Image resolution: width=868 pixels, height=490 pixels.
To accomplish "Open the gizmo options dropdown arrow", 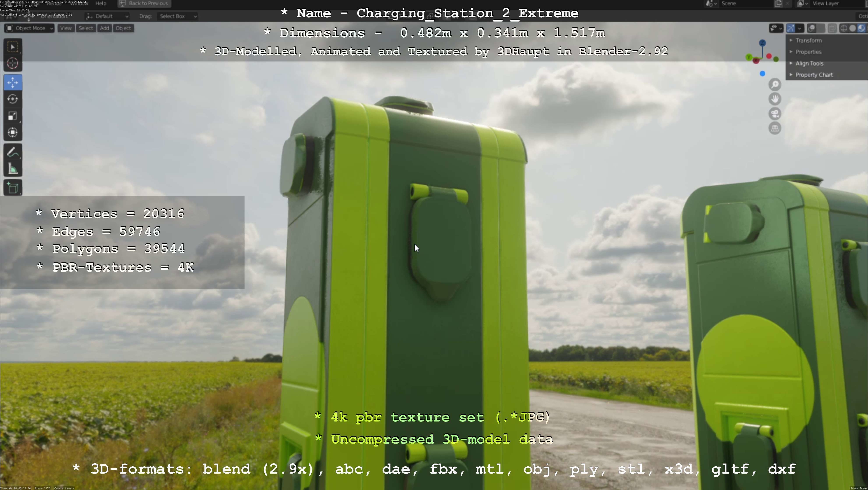I will pos(800,28).
